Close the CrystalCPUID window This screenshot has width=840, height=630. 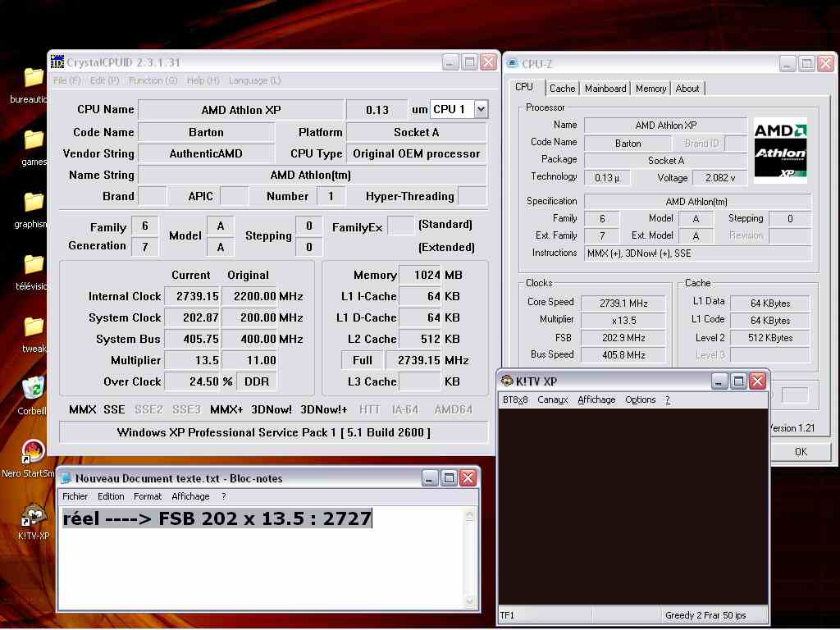pyautogui.click(x=489, y=62)
